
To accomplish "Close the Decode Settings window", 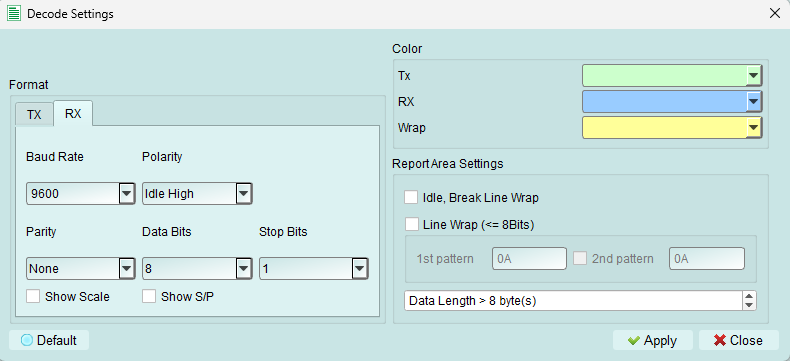I will (775, 14).
